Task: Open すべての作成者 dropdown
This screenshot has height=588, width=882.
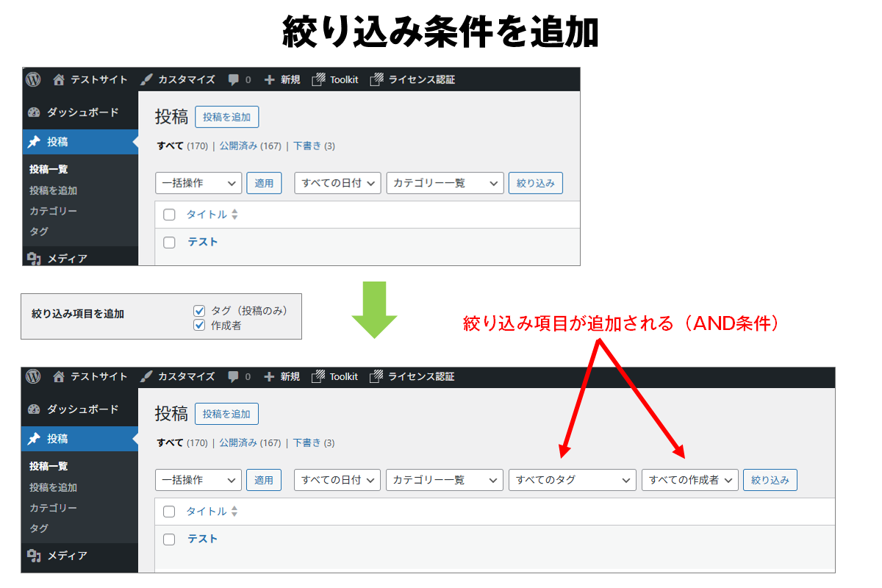Action: 689,480
